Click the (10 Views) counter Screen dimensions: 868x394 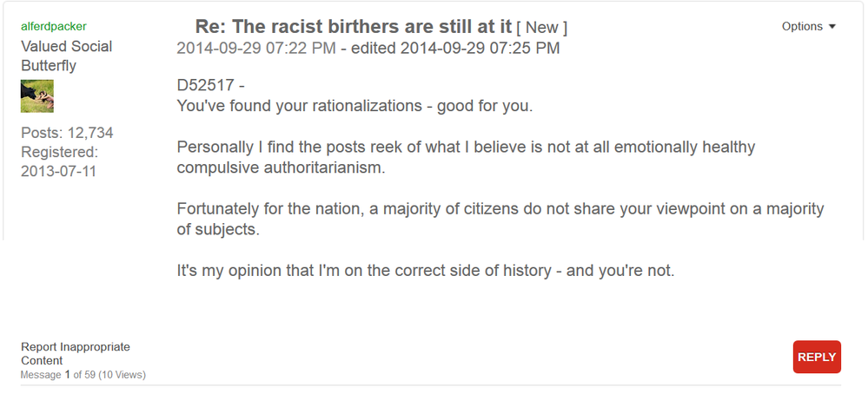pyautogui.click(x=121, y=375)
